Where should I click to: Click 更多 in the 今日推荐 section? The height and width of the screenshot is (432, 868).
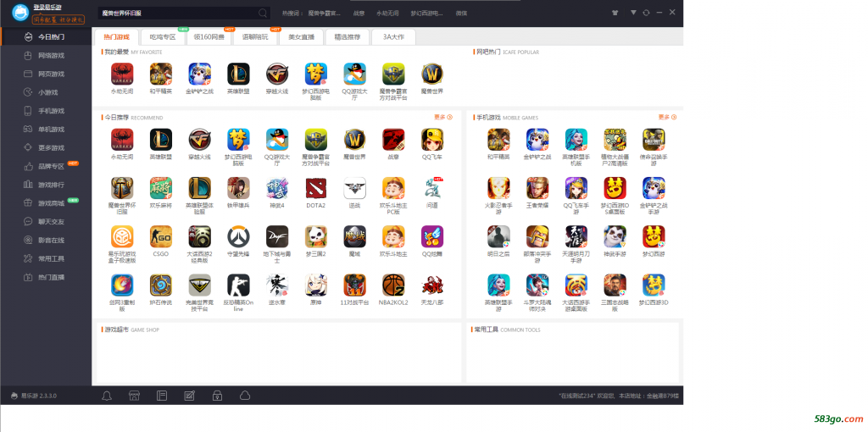point(442,117)
